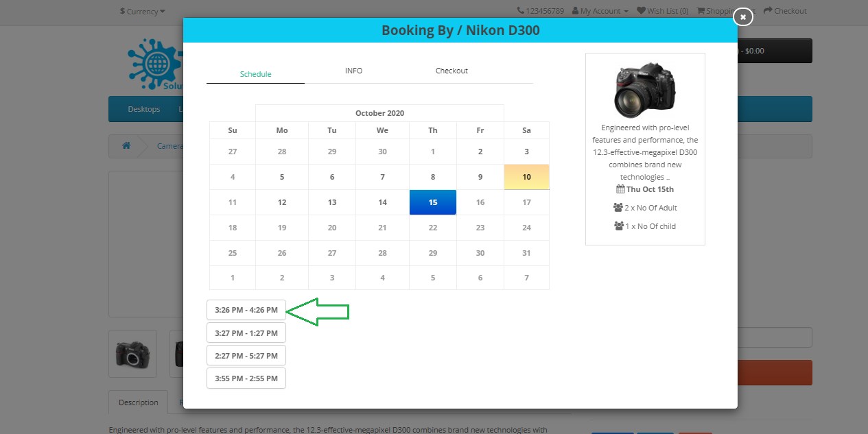
Task: Click the group icon beside No Of child
Action: tap(619, 226)
